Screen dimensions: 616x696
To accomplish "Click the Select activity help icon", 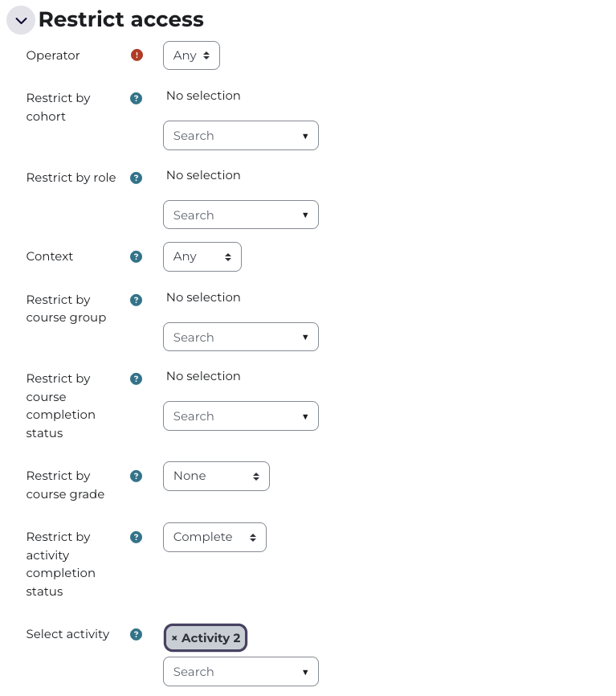I will (x=137, y=634).
